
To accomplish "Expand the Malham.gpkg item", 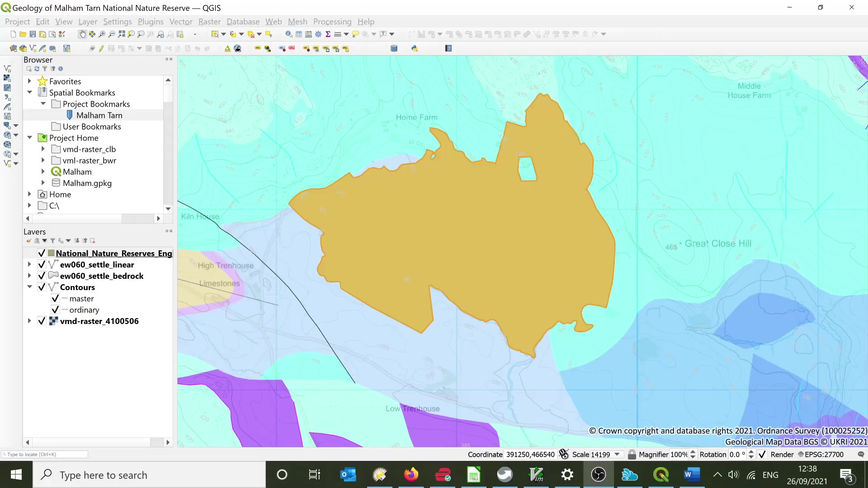I will point(43,183).
